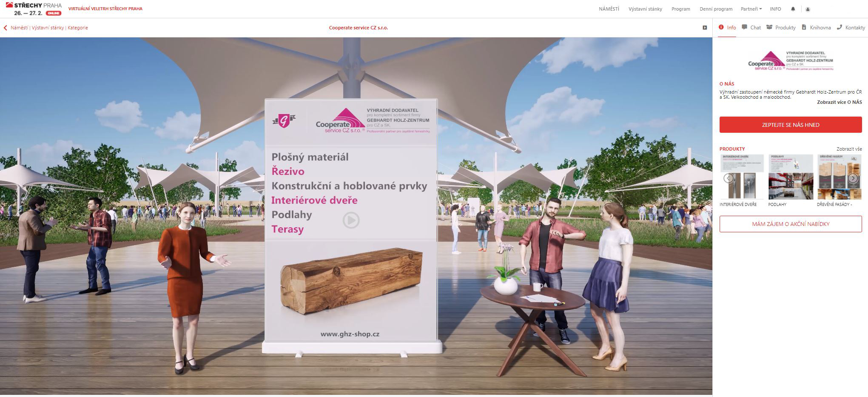Click the www.ghz-shop.cz banner text
Image resolution: width=868 pixels, height=397 pixels.
click(x=350, y=334)
